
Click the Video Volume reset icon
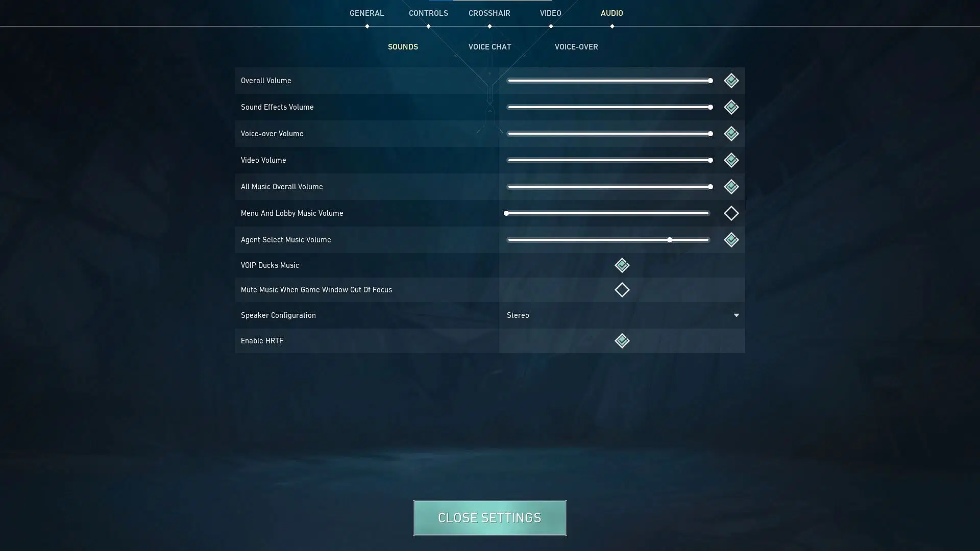(731, 160)
